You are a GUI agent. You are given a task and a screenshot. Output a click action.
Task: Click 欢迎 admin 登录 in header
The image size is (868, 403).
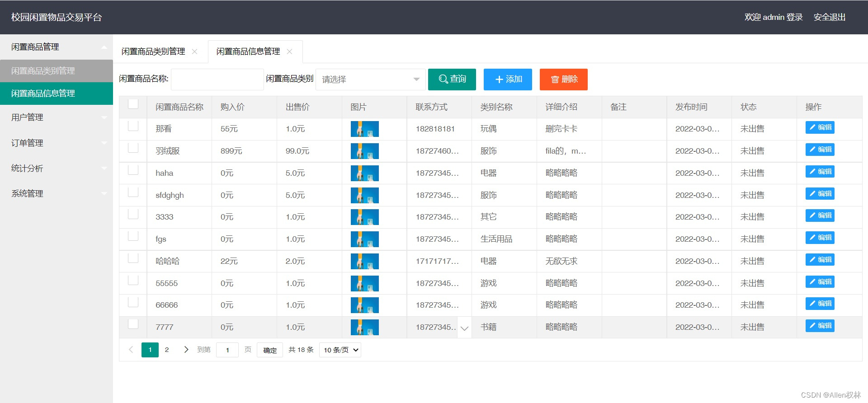click(774, 17)
